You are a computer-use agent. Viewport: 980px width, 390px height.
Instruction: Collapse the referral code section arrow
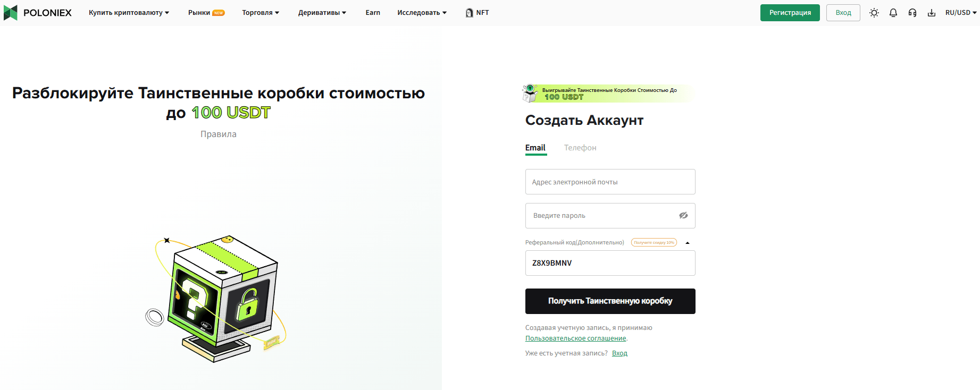click(688, 243)
